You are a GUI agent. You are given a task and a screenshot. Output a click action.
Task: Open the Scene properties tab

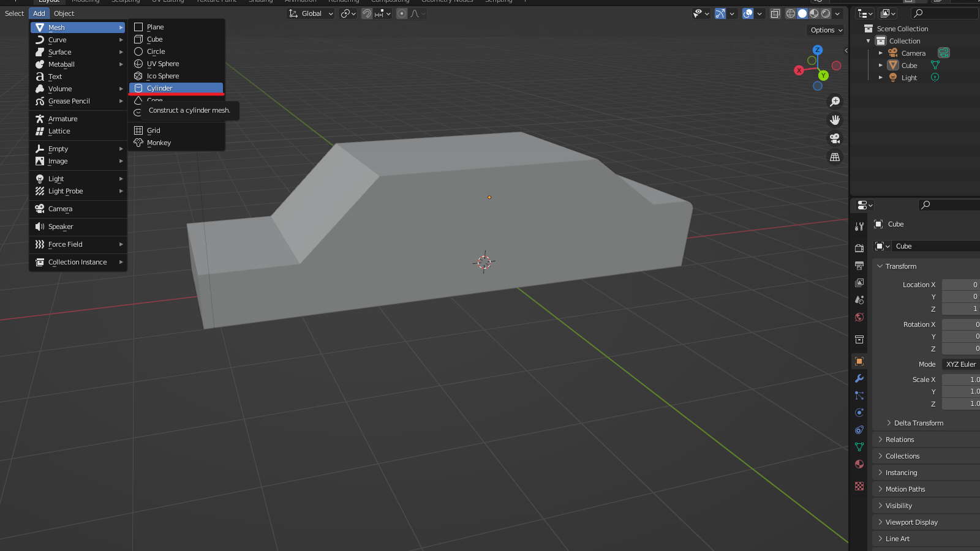pyautogui.click(x=859, y=300)
